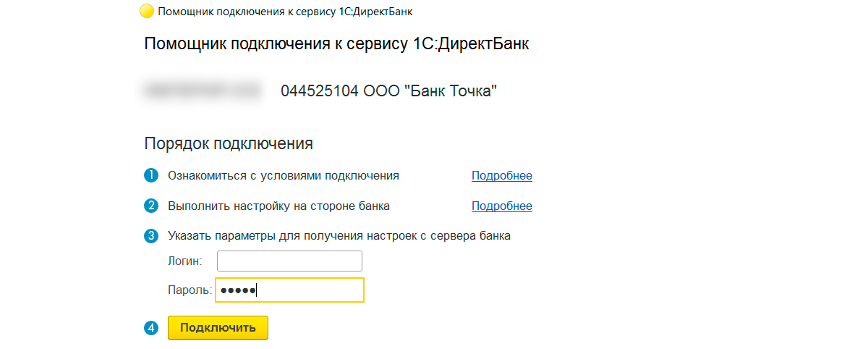Click the step 2 number badge
Viewport: 868px width, 349px height.
pyautogui.click(x=151, y=206)
